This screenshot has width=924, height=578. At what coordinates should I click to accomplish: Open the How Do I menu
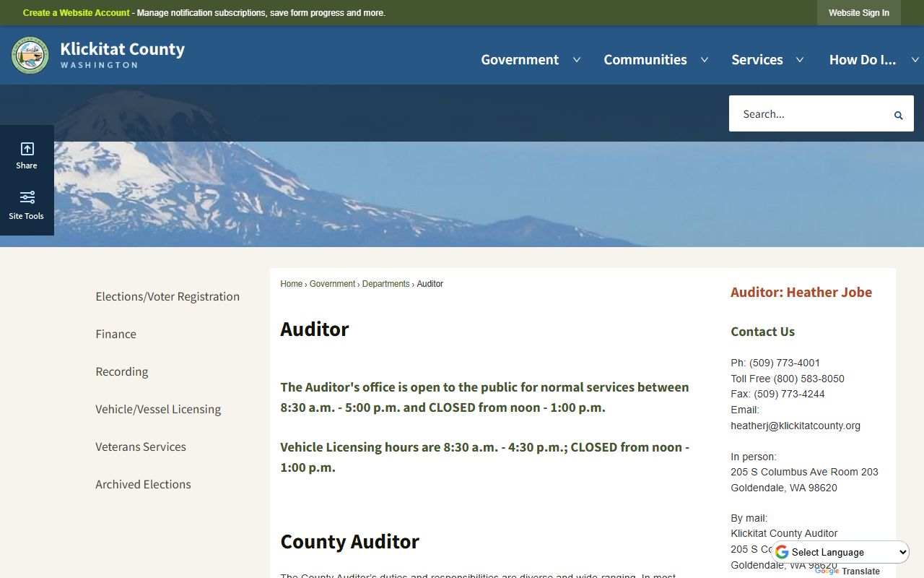tap(863, 60)
